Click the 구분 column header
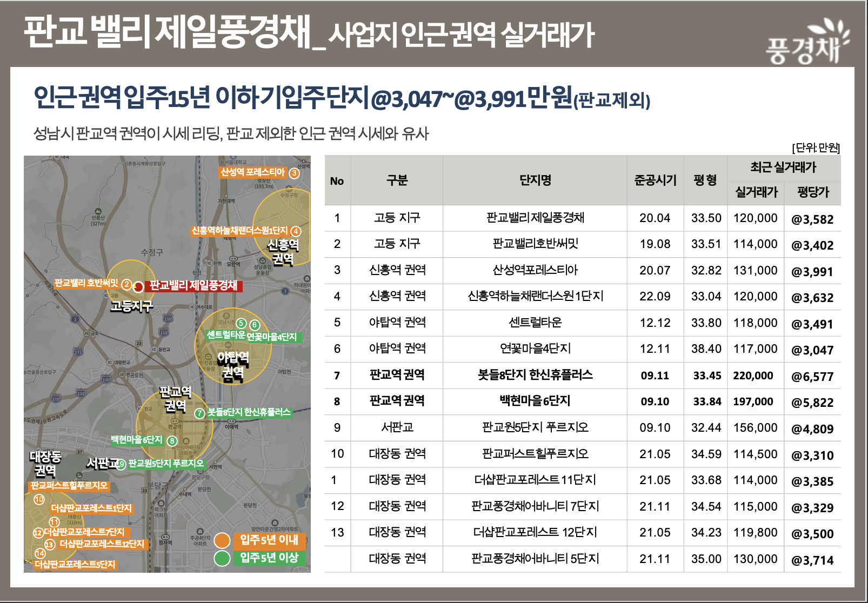Image resolution: width=868 pixels, height=603 pixels. click(397, 180)
